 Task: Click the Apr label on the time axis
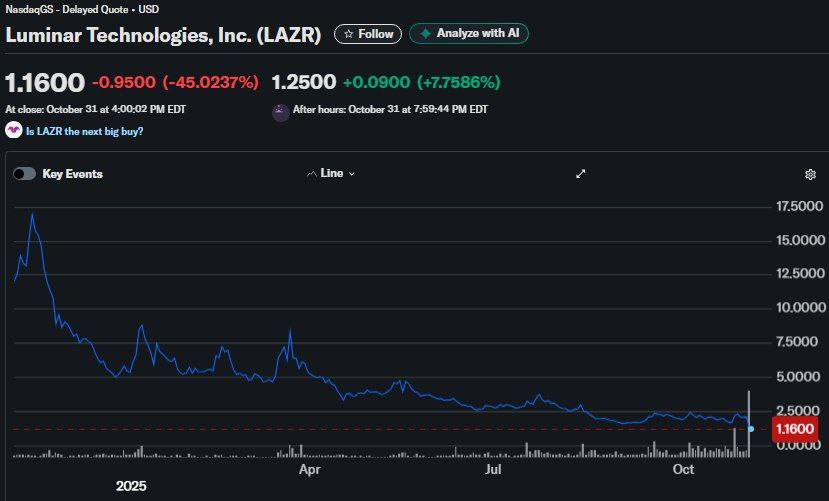click(x=309, y=469)
